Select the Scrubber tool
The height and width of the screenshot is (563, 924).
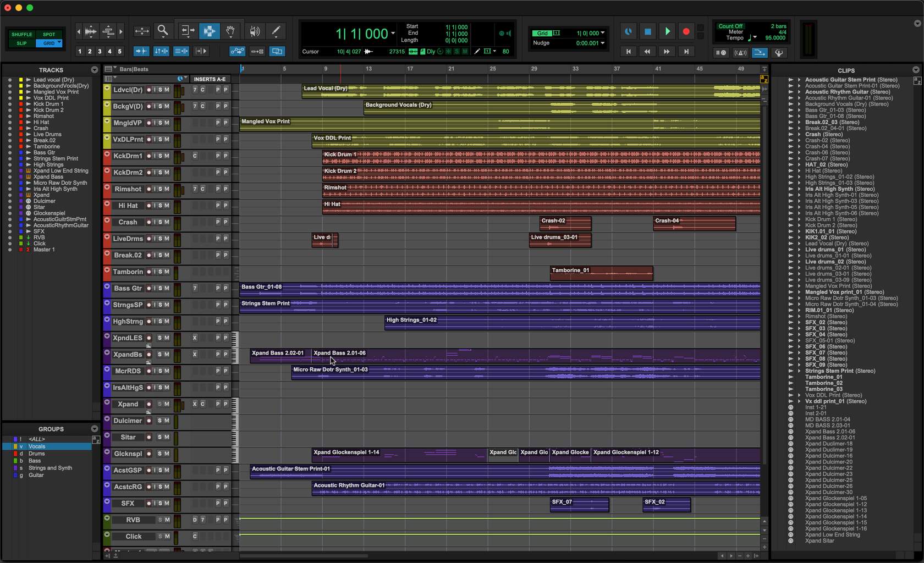pyautogui.click(x=254, y=31)
